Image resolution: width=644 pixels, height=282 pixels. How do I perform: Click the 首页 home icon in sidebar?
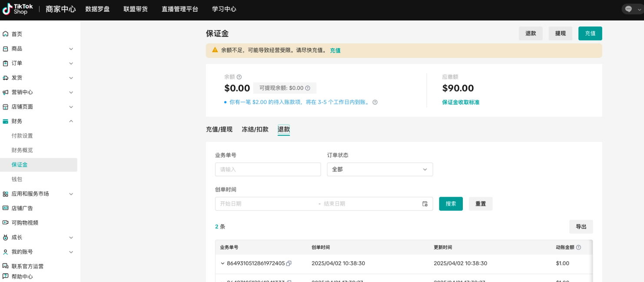tap(5, 34)
